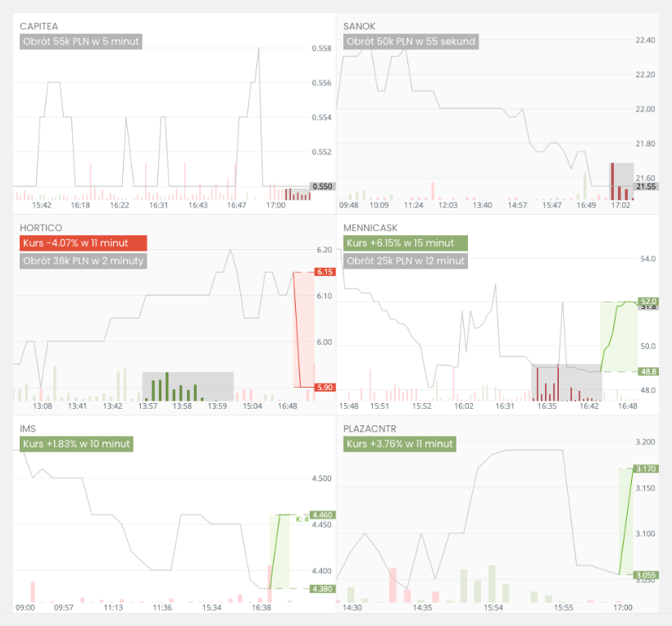This screenshot has height=626, width=672.
Task: Click the 'Obrót 50k PLN w 55 sekund' badge
Action: click(411, 42)
